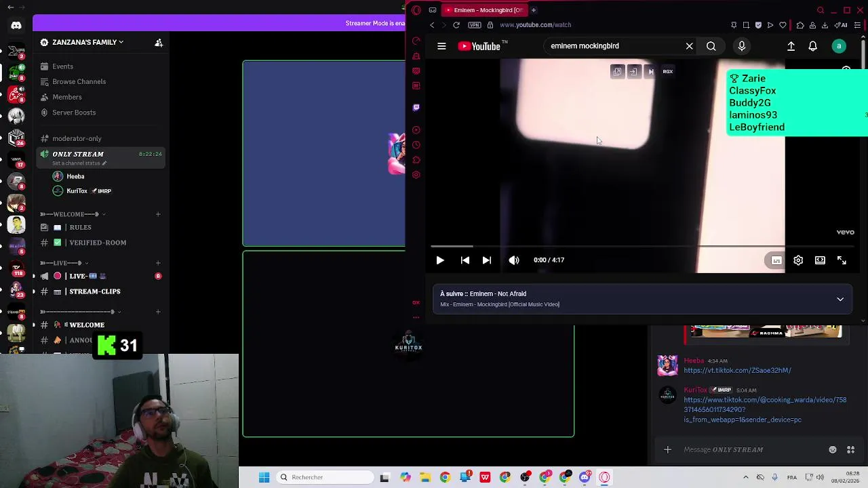Open File Explorer from taskbar

tap(425, 477)
